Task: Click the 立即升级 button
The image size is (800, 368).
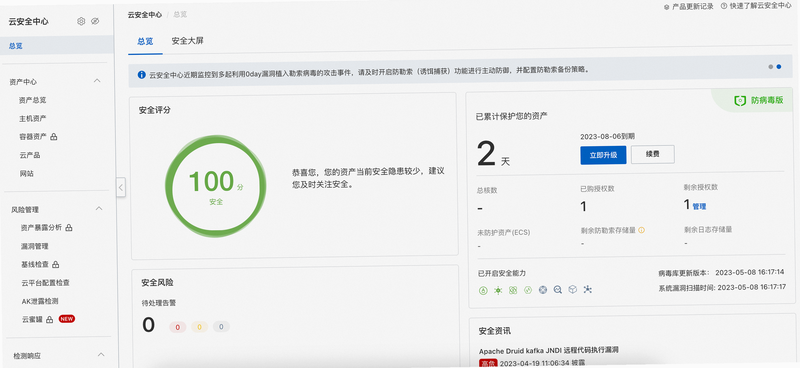Action: [x=603, y=155]
